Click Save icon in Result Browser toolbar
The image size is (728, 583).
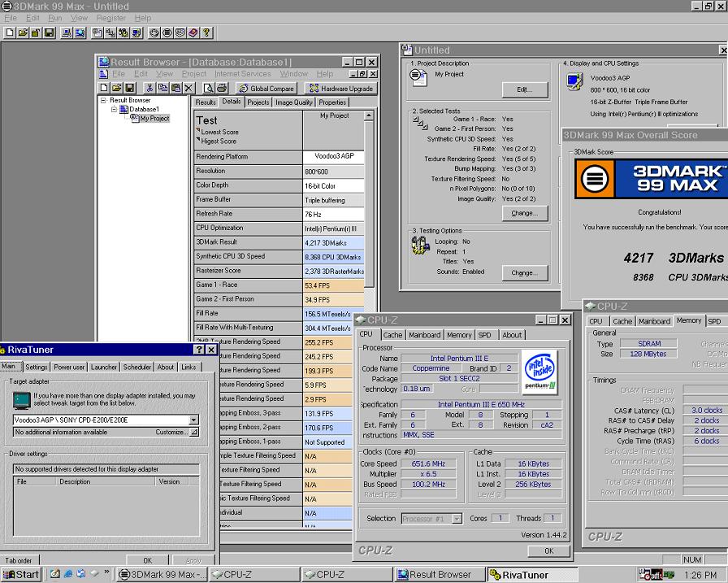(129, 88)
